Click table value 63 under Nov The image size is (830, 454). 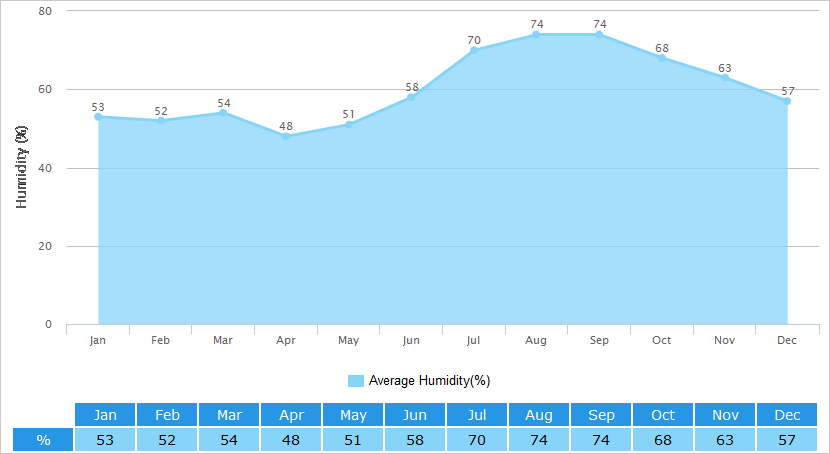(x=725, y=440)
